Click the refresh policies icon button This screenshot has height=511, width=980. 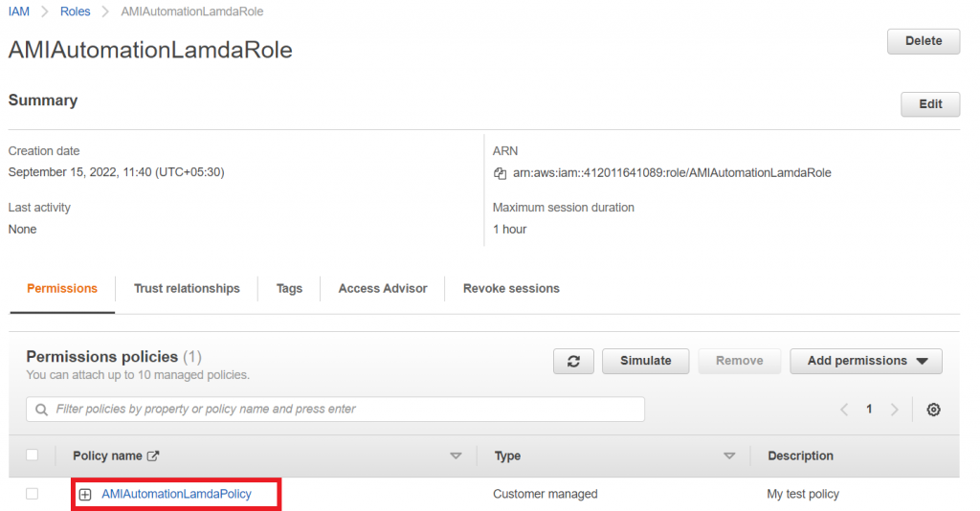pyautogui.click(x=573, y=361)
